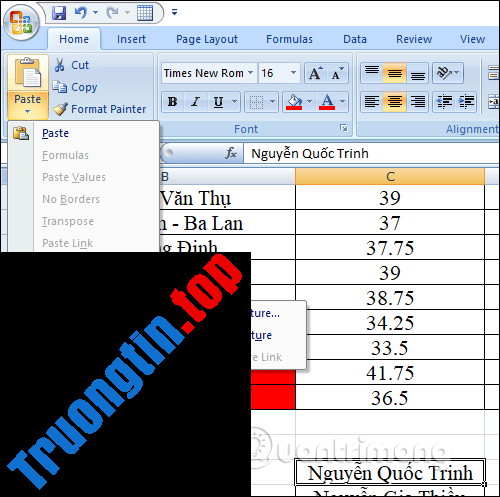The image size is (500, 497).
Task: Apply the red Font Color A
Action: (x=327, y=102)
